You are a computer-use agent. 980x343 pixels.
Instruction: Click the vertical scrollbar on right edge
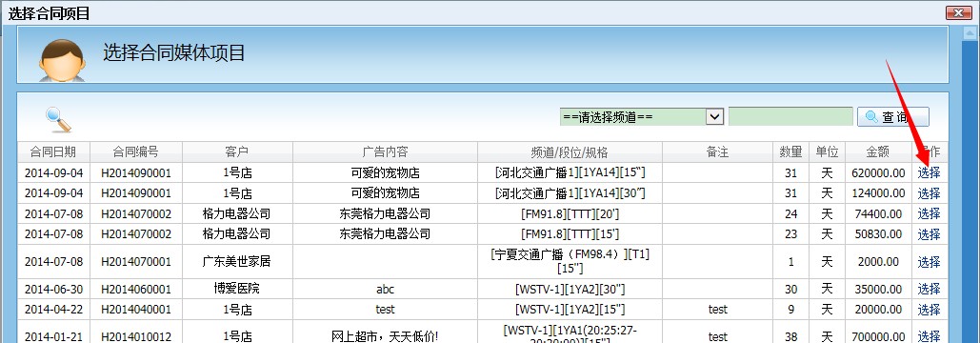click(x=970, y=188)
